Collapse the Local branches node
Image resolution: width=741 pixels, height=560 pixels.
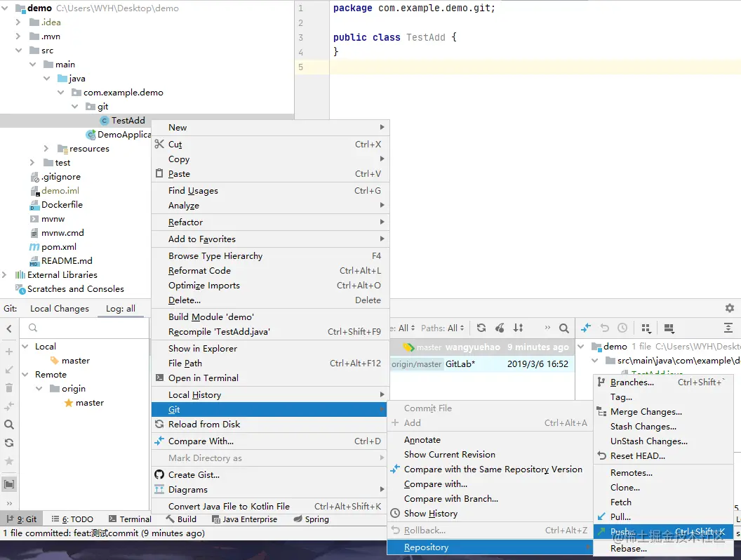pyautogui.click(x=25, y=347)
